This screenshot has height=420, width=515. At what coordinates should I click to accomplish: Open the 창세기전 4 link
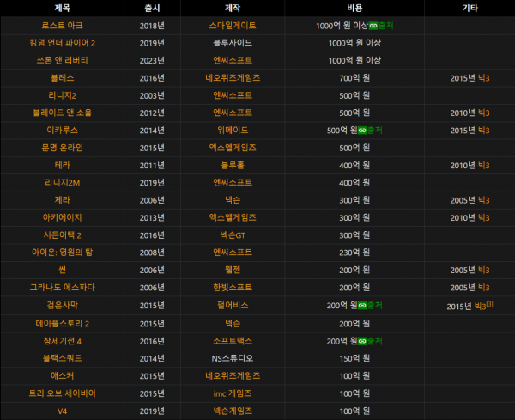point(62,341)
